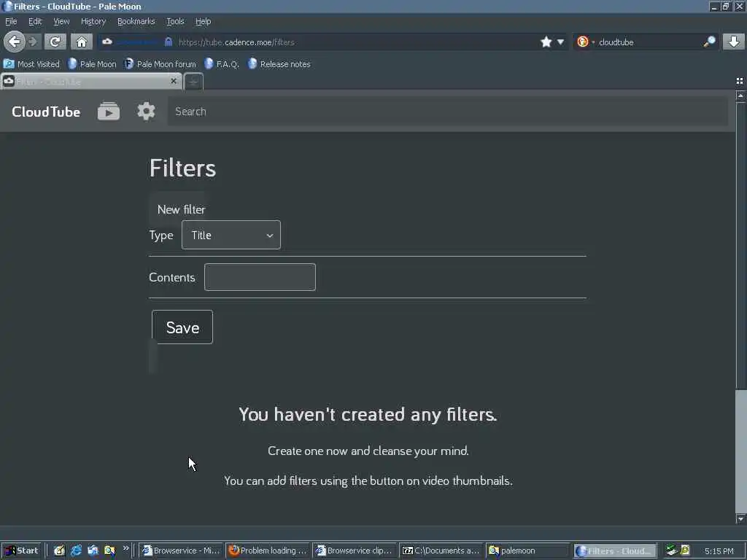Click the system clock 5:15 PM

pos(719,551)
